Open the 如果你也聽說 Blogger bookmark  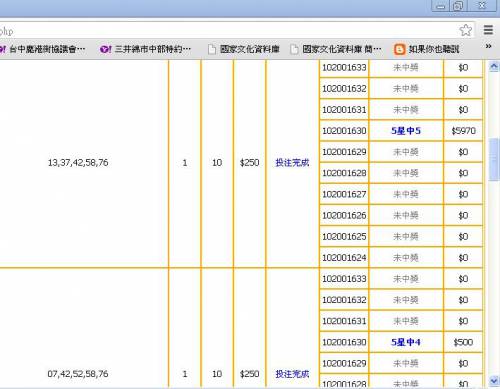427,49
